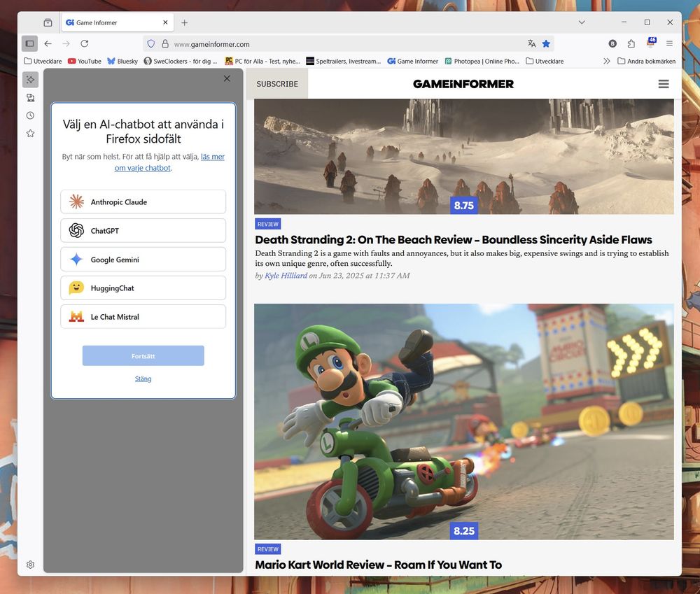The image size is (700, 594).
Task: Open Death Stranding 2 review headline
Action: click(454, 240)
